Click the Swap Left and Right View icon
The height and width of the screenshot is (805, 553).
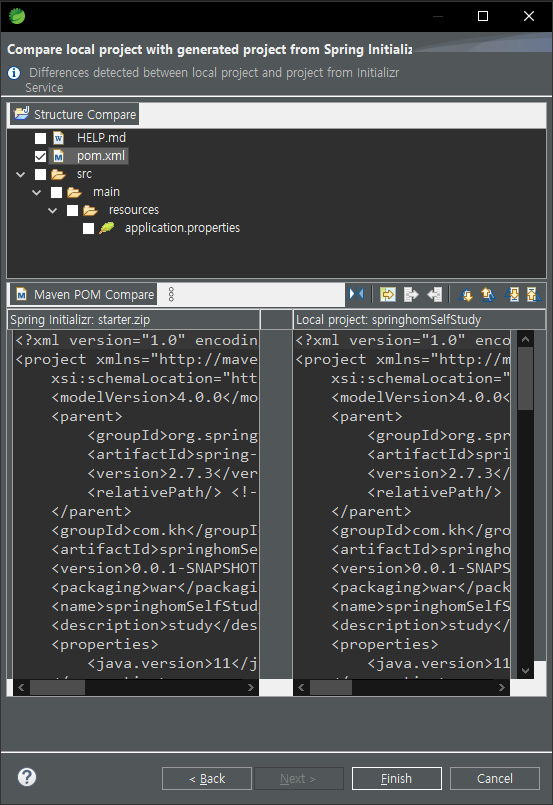[356, 294]
